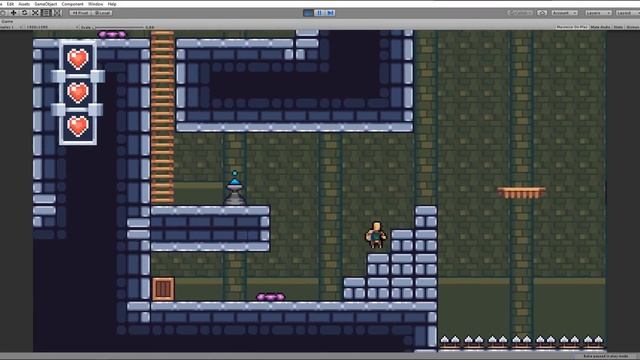Select the combined Transform tool
640x360 pixels.
58,13
